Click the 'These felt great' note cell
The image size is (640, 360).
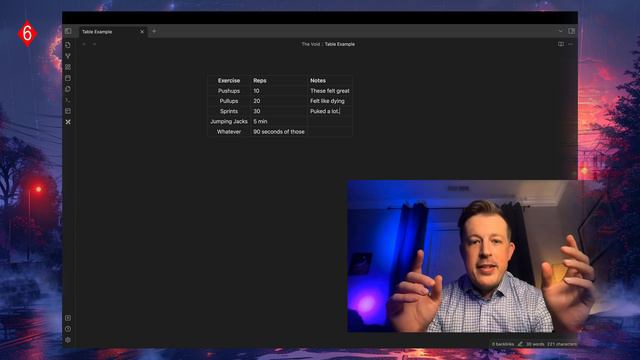tap(330, 91)
